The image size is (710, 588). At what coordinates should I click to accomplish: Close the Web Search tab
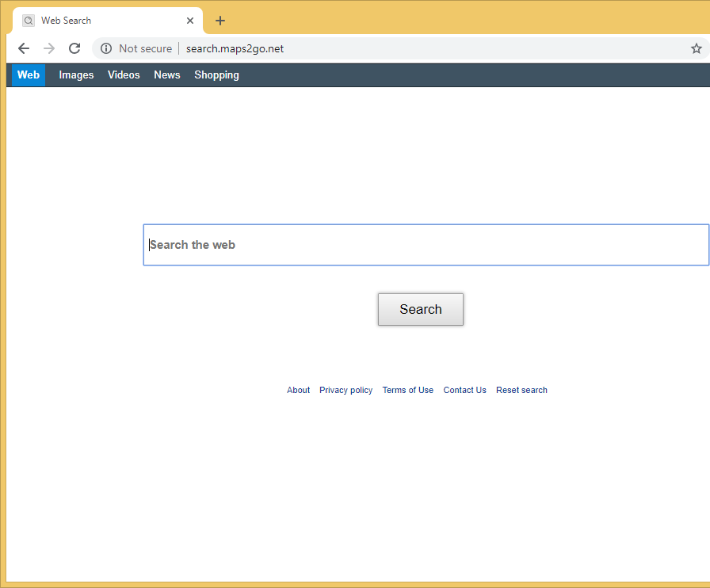pyautogui.click(x=190, y=21)
